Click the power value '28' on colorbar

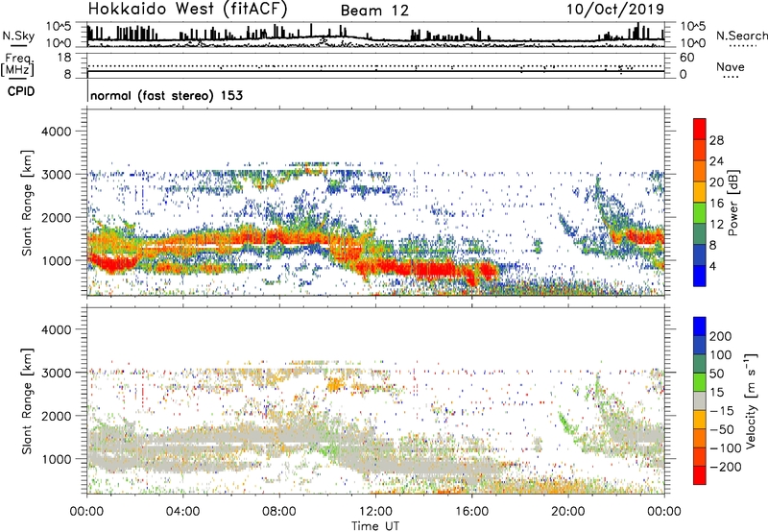point(716,140)
